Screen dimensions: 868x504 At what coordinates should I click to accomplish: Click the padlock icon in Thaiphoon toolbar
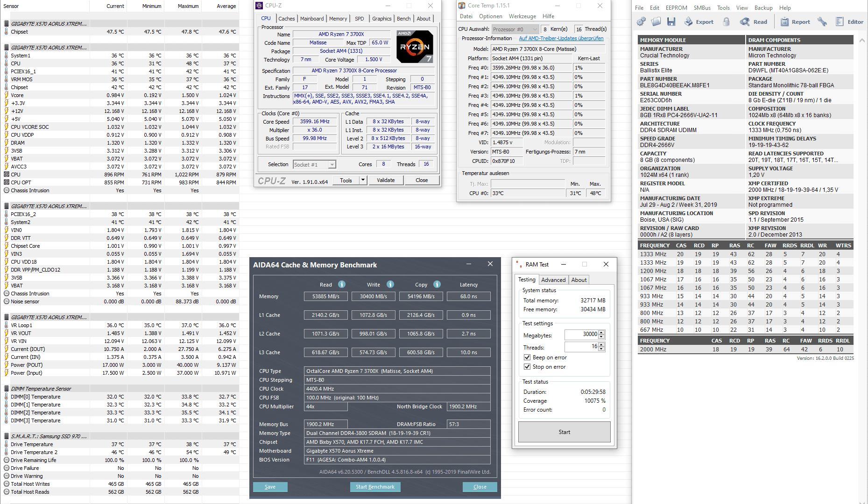pyautogui.click(x=726, y=21)
